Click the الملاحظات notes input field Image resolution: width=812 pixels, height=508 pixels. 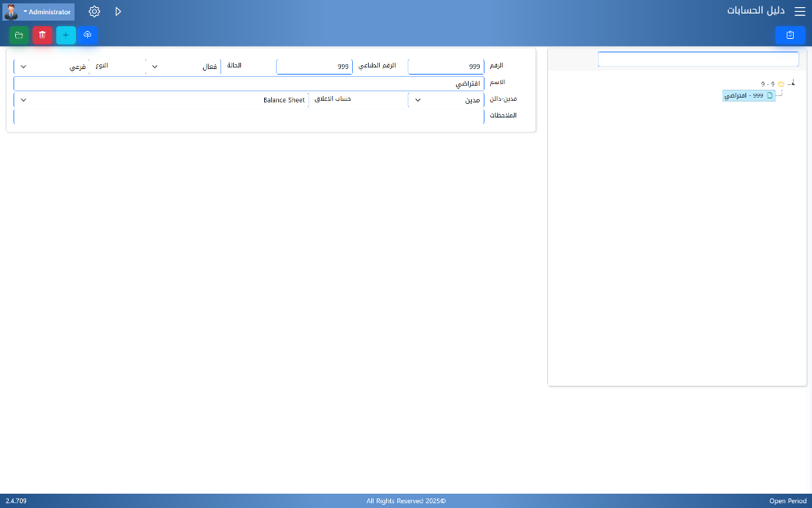(248, 117)
